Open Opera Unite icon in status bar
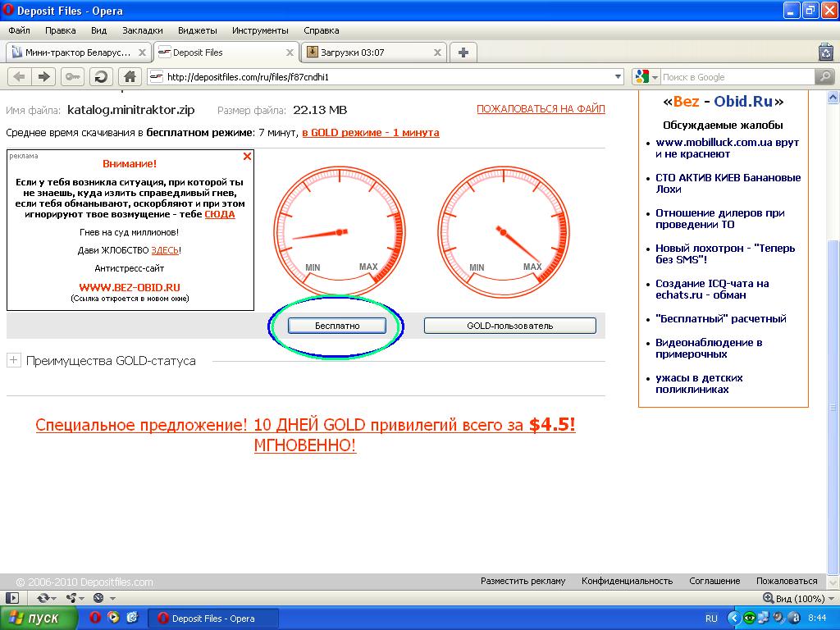This screenshot has width=840, height=630. click(x=74, y=598)
